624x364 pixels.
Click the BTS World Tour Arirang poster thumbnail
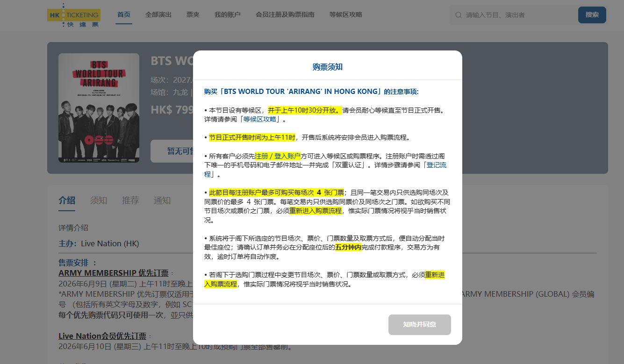pyautogui.click(x=99, y=108)
